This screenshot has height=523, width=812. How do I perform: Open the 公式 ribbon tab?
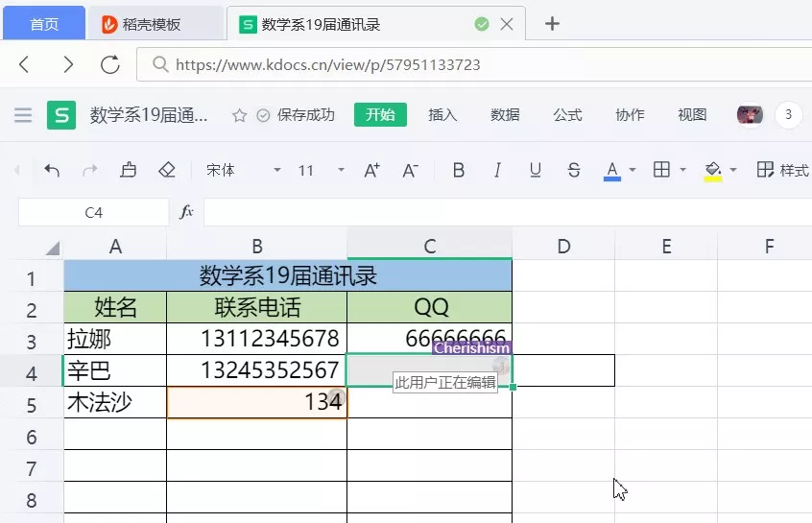tap(567, 114)
